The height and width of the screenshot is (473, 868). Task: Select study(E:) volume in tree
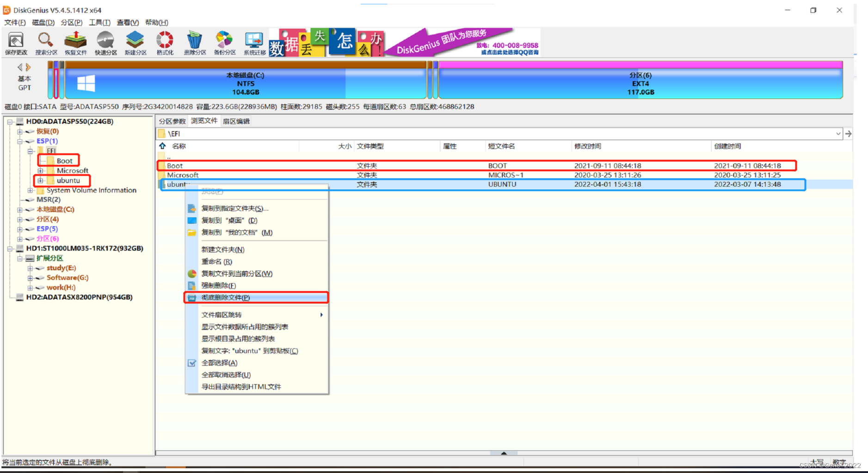pyautogui.click(x=61, y=268)
